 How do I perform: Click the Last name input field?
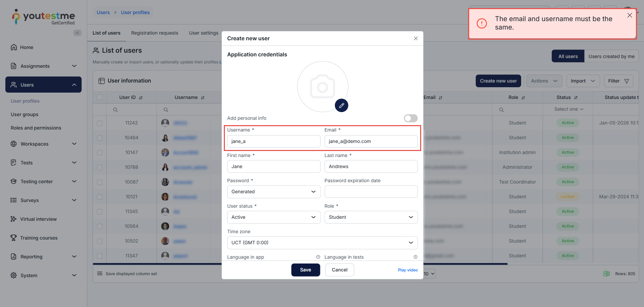coord(371,167)
